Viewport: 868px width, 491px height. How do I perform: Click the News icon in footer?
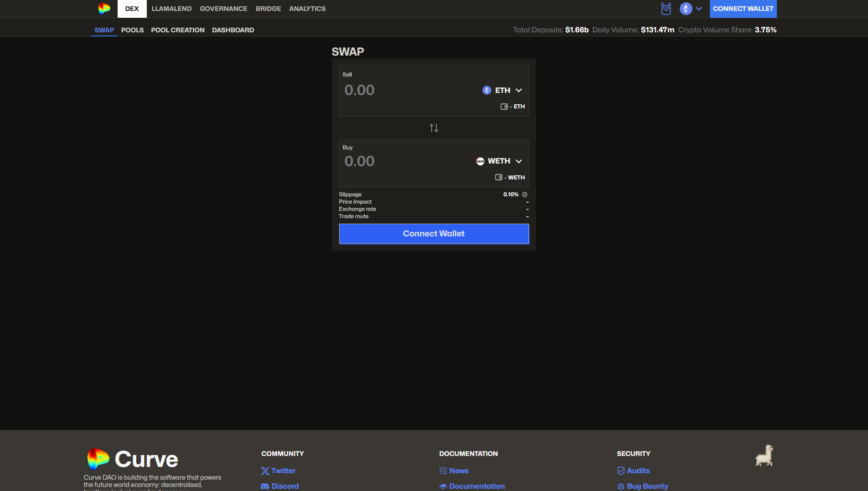click(x=443, y=471)
